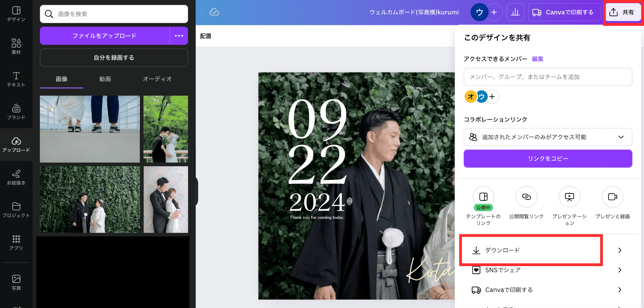644x308 pixels.
Task: Open the お絵描き drawing tool
Action: pos(16,177)
